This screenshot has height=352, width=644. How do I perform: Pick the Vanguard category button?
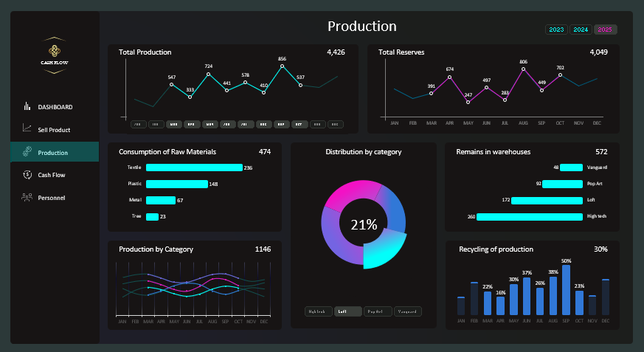click(408, 311)
